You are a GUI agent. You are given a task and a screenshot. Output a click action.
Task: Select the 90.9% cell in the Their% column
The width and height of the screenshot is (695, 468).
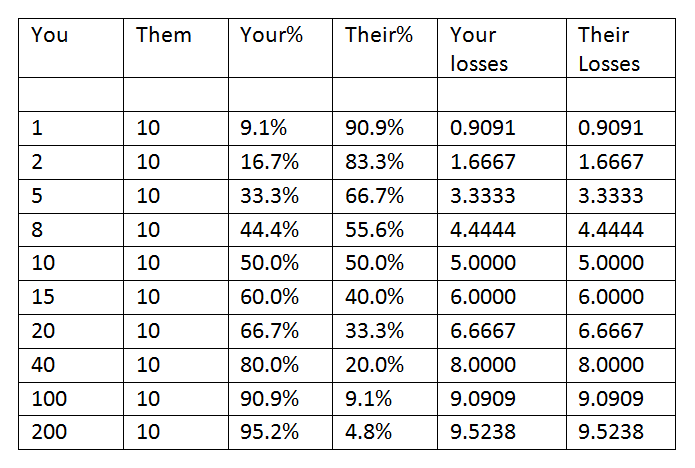(385, 128)
